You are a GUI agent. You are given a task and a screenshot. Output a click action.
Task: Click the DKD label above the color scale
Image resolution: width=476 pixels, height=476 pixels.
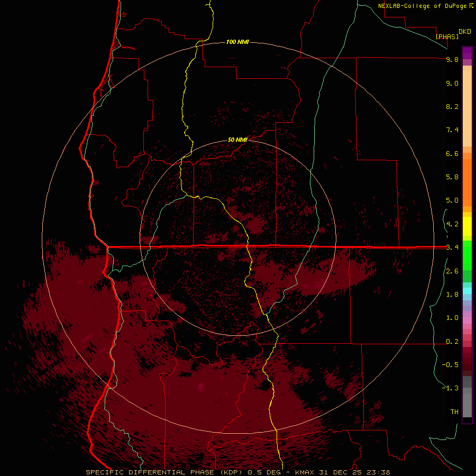pos(465,32)
